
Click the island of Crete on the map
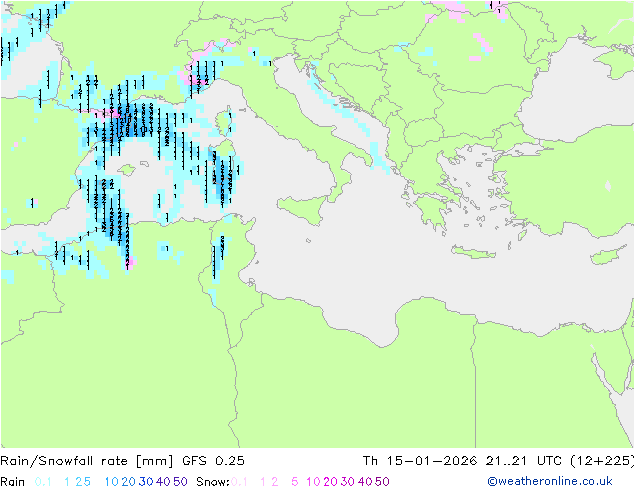[x=473, y=251]
